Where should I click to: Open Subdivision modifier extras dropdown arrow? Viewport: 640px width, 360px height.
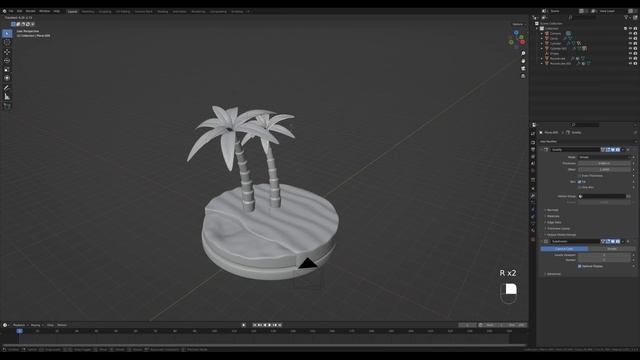(622, 242)
